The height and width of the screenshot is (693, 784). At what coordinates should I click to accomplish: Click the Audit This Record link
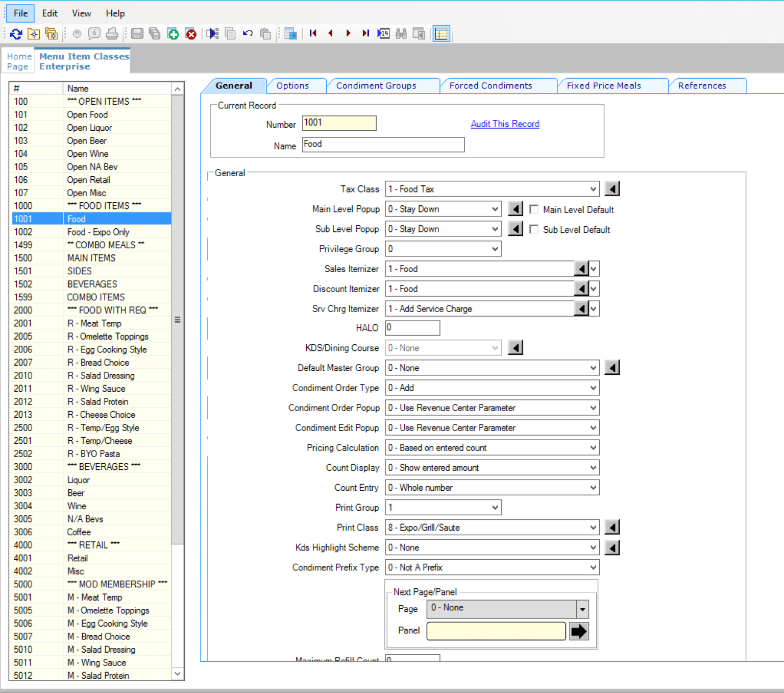[x=505, y=124]
